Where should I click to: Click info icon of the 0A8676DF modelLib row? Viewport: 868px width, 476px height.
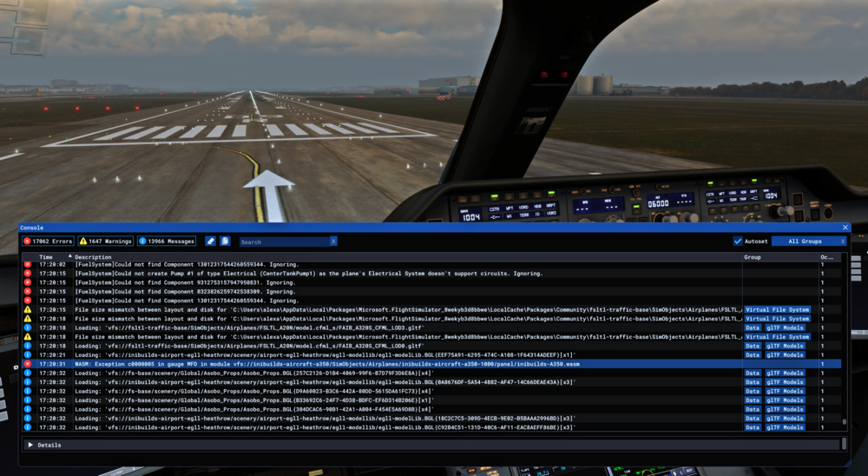27,382
